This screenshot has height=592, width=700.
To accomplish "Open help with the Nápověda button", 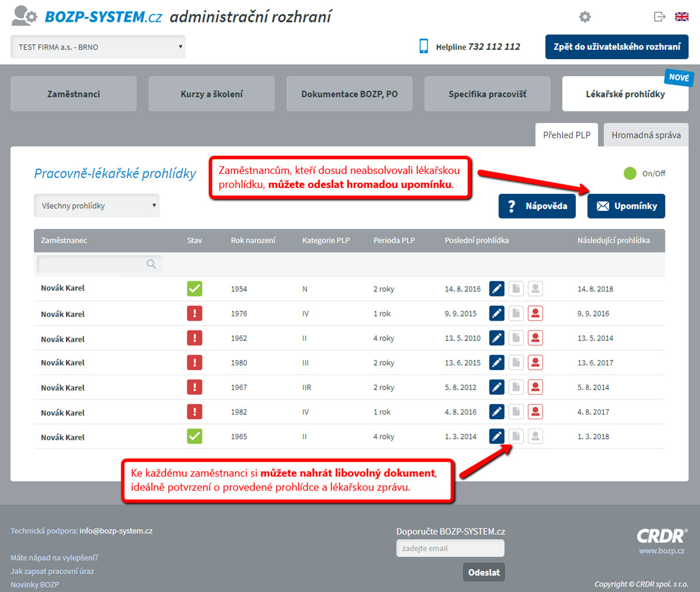I will 537,206.
